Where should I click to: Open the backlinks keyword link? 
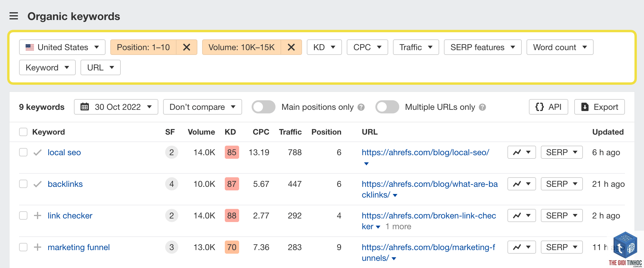(65, 184)
